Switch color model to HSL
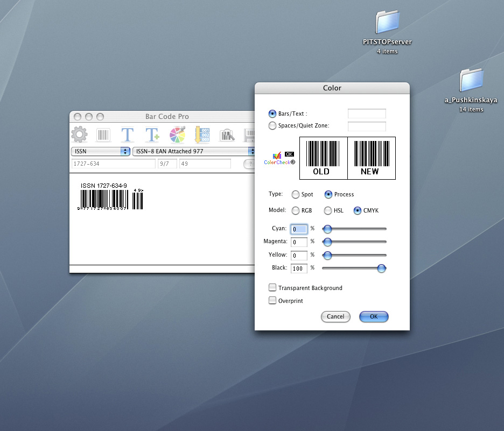The width and height of the screenshot is (504, 431). (327, 211)
